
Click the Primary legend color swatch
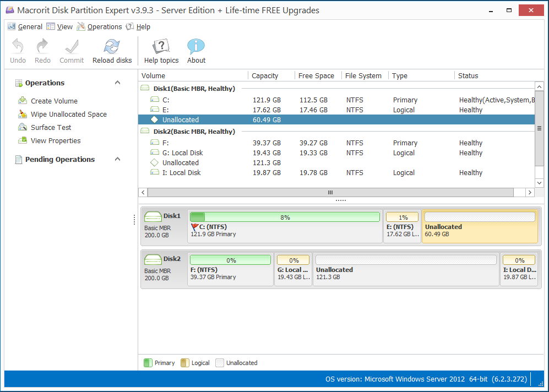(148, 363)
